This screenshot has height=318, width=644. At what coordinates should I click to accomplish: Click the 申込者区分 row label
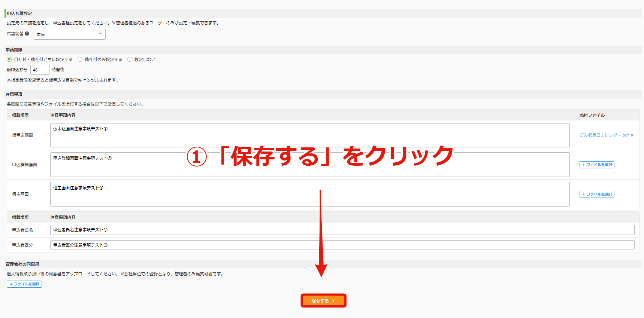pos(22,245)
